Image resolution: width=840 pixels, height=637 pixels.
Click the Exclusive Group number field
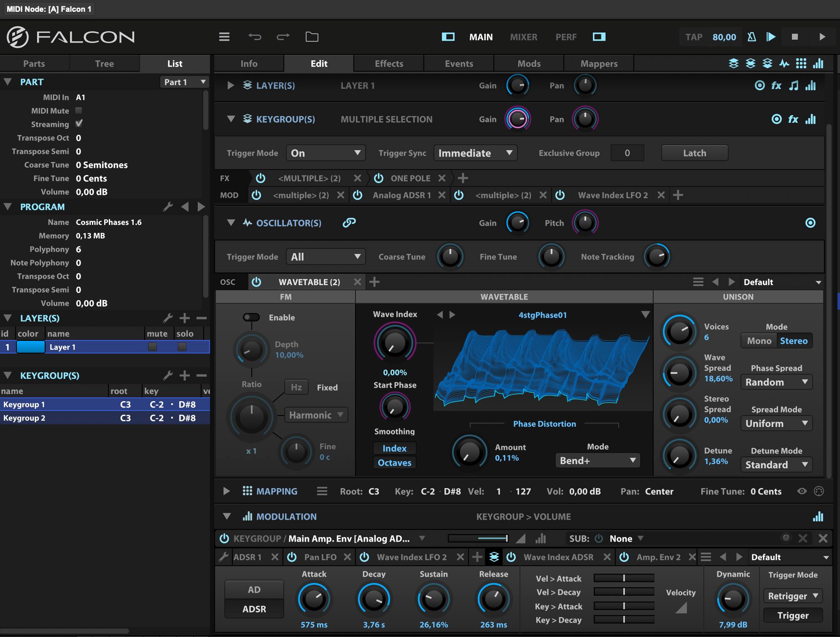tap(627, 153)
